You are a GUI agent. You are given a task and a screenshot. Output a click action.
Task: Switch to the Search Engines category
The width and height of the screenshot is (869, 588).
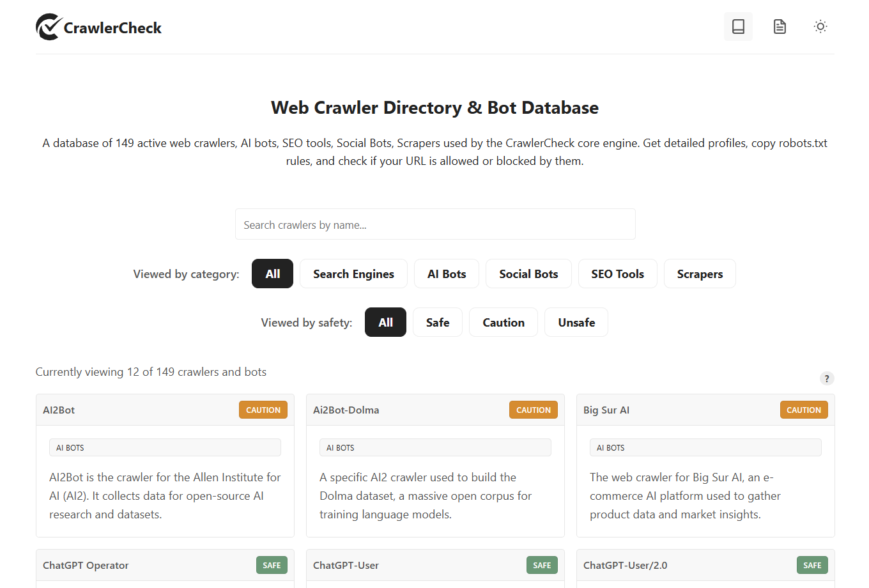coord(353,274)
